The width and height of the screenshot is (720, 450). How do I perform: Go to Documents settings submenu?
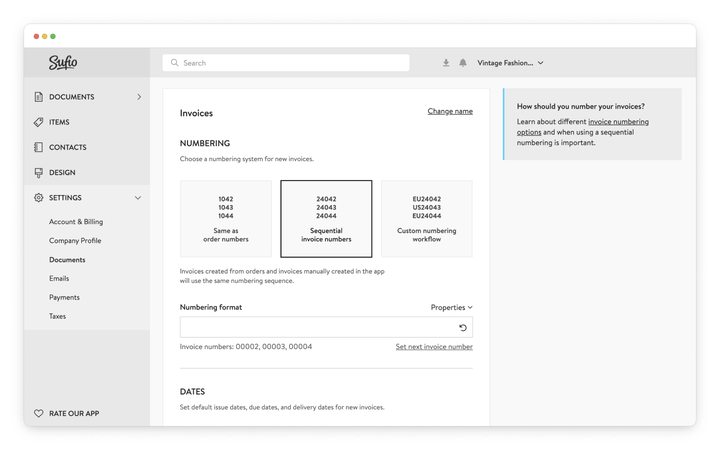(x=67, y=260)
